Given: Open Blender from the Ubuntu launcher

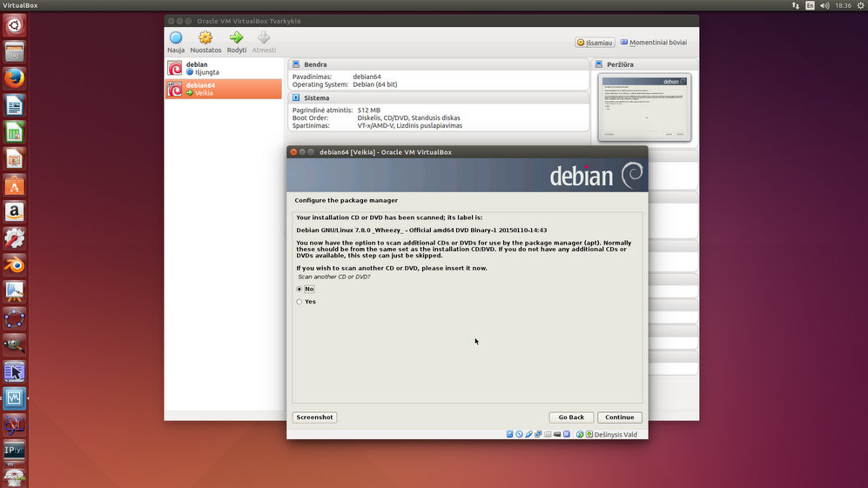Looking at the screenshot, I should (x=14, y=264).
